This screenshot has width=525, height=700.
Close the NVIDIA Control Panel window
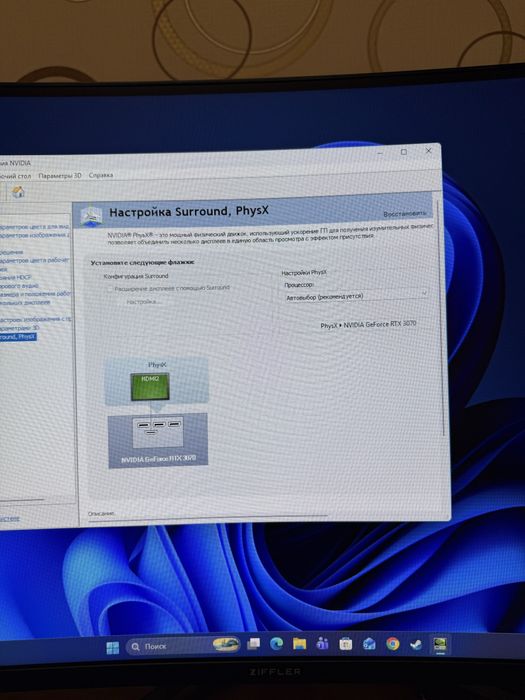point(428,151)
